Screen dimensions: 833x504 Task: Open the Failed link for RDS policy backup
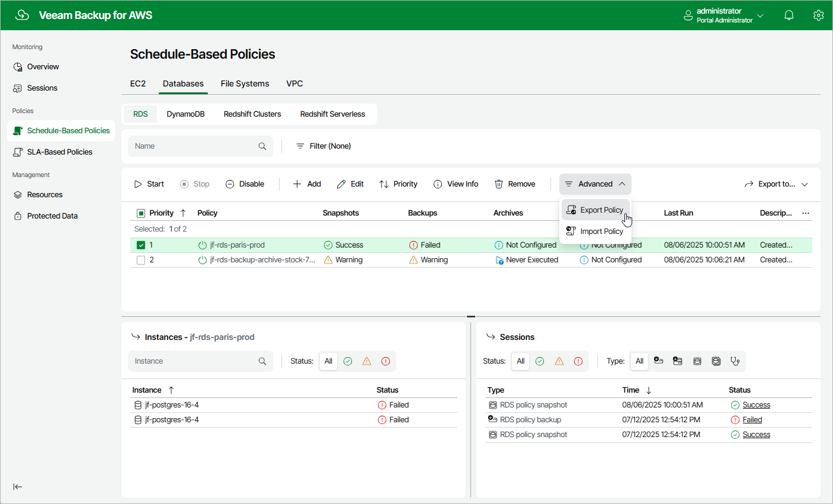tap(752, 420)
